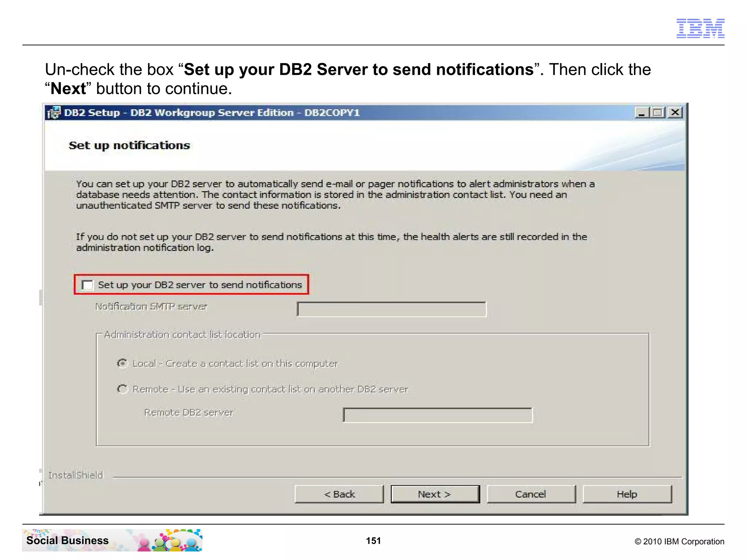747x560 pixels.
Task: Focus the Remote DB2 server field
Action: (438, 415)
